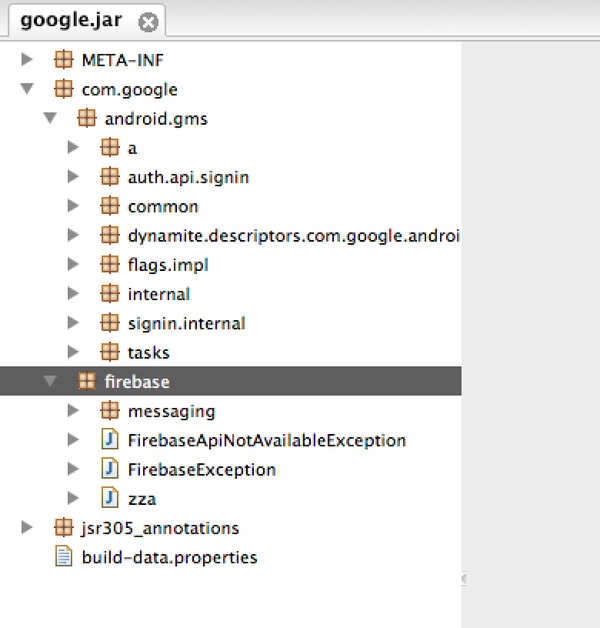Open build-data.properties file label
The height and width of the screenshot is (628, 600).
(x=169, y=558)
